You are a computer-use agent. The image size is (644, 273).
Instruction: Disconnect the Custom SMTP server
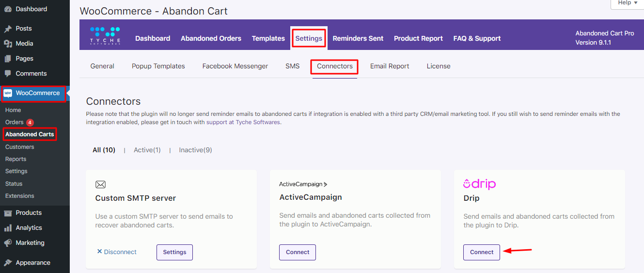(117, 252)
